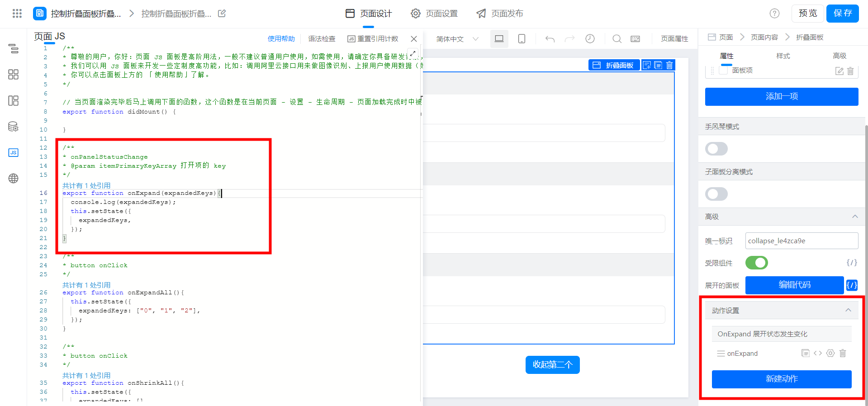
Task: Delete the onExpand action
Action: pos(843,353)
